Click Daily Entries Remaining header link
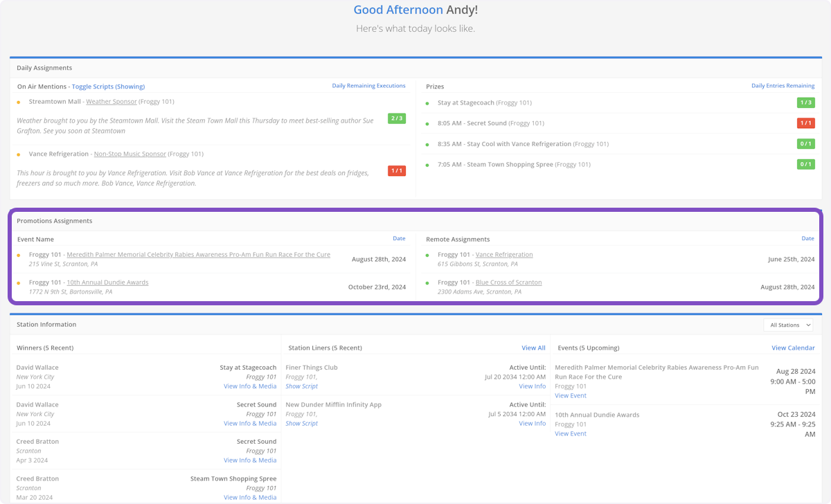831x504 pixels. click(783, 86)
